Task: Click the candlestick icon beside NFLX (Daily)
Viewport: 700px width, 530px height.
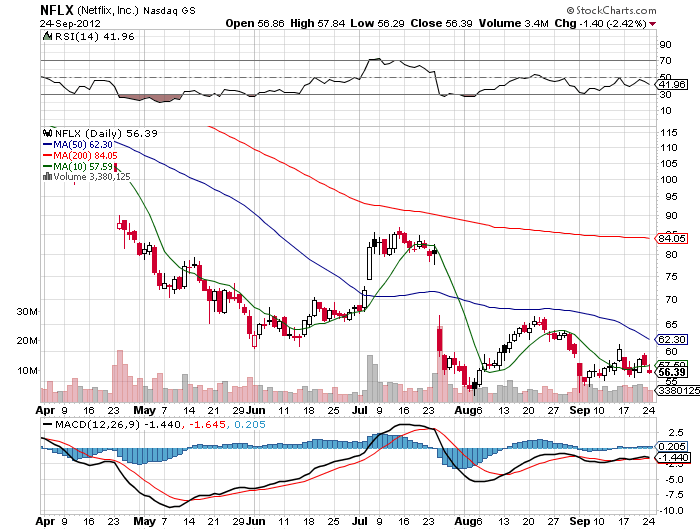Action: point(48,133)
